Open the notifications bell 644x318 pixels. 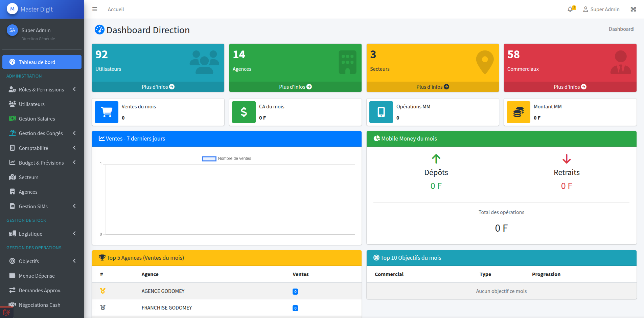(x=570, y=9)
